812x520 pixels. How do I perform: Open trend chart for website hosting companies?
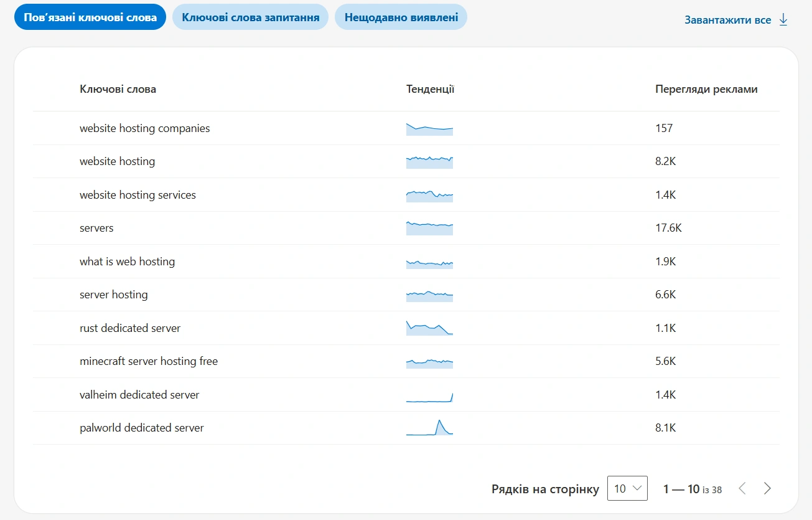click(429, 129)
